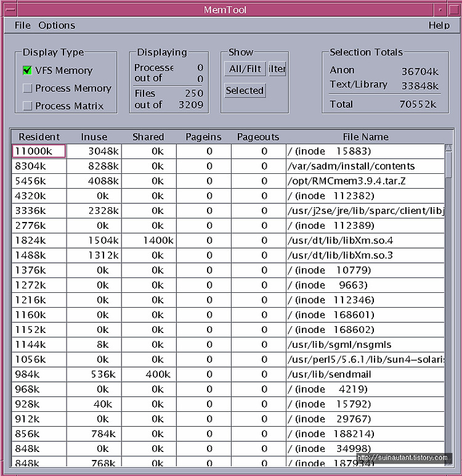Click the Filter button in Show

(277, 68)
